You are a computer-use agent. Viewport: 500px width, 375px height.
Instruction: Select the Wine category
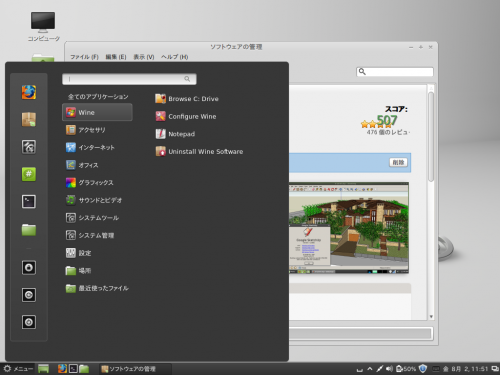click(x=97, y=112)
